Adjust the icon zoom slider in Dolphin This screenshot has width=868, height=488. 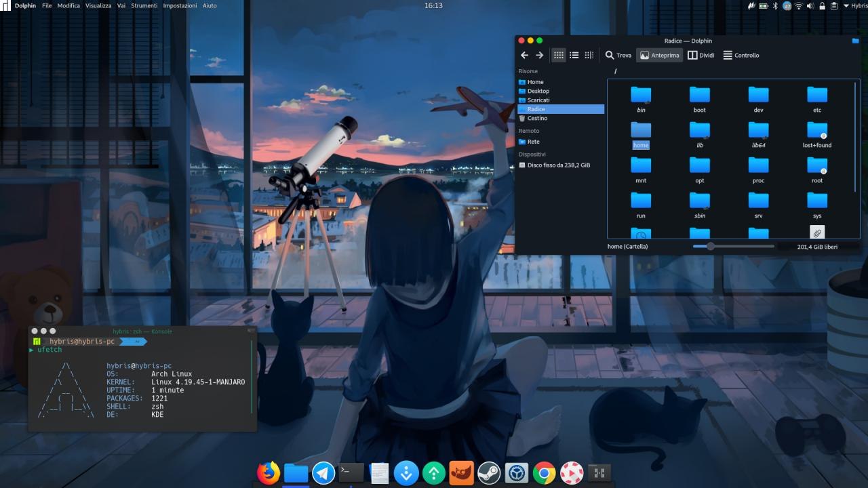(734, 247)
